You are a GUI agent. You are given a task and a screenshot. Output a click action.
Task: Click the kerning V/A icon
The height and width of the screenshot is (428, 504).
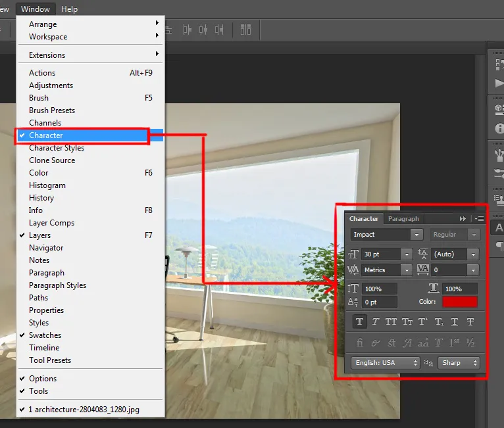[353, 270]
